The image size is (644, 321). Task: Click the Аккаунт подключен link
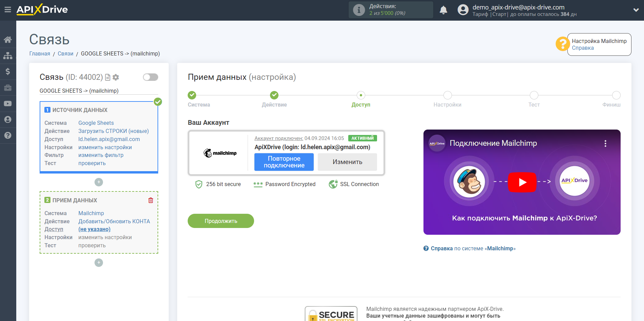point(279,138)
